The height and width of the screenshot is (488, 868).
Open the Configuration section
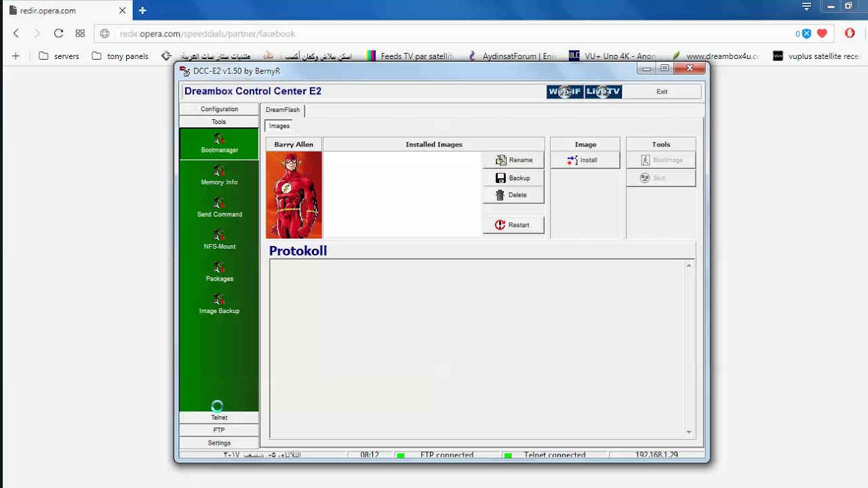219,109
